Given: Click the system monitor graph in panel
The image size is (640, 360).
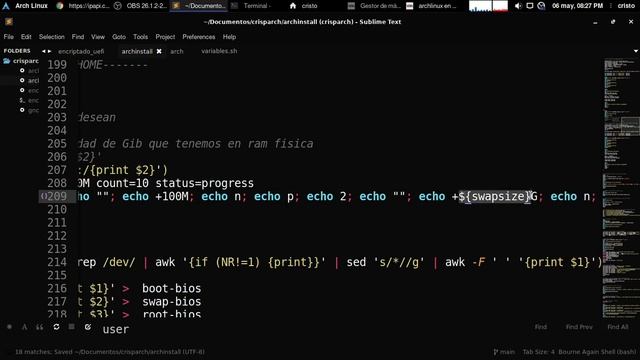Looking at the screenshot, I should (x=489, y=6).
